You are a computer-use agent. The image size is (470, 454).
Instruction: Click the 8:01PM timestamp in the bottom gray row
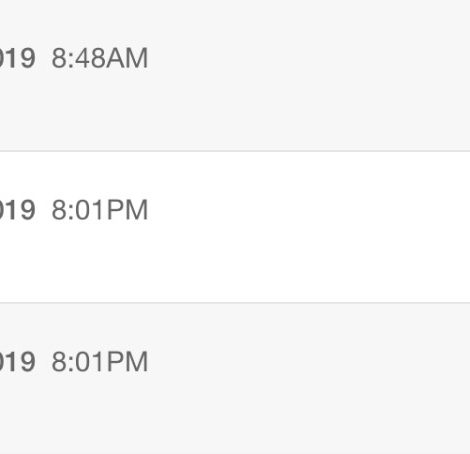[100, 362]
